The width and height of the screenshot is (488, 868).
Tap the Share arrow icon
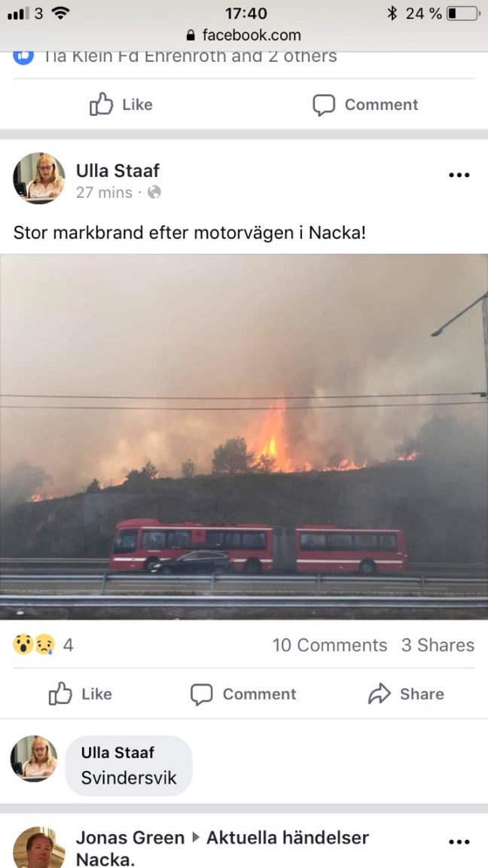click(380, 693)
